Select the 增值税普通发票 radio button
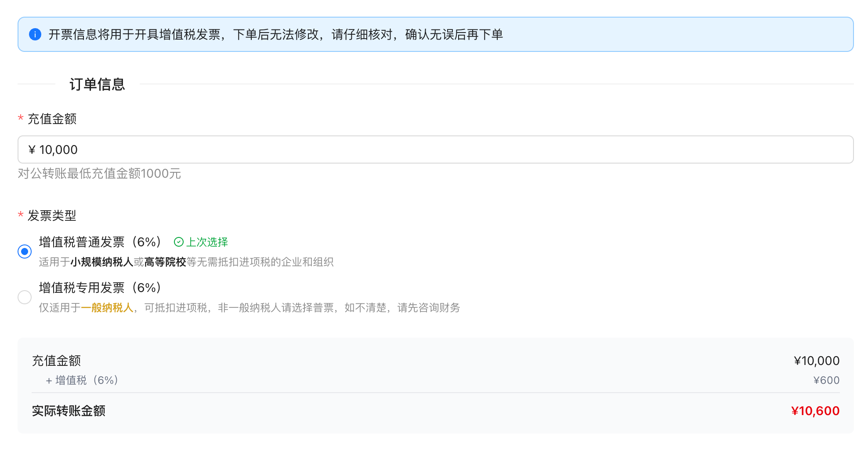The width and height of the screenshot is (868, 452). click(x=25, y=252)
